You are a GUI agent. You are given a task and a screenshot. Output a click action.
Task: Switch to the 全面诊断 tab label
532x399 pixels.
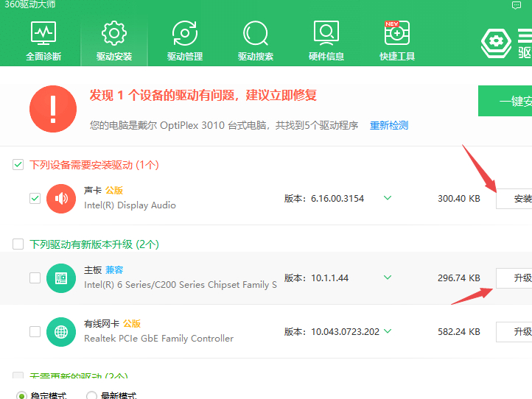[43, 56]
